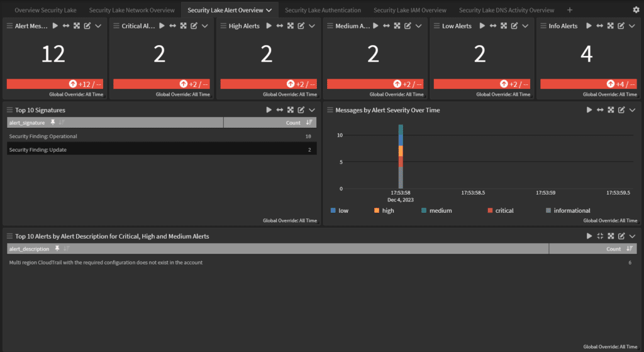This screenshot has width=644, height=352.
Task: Run Messages by Alert Severity widget
Action: [x=589, y=110]
